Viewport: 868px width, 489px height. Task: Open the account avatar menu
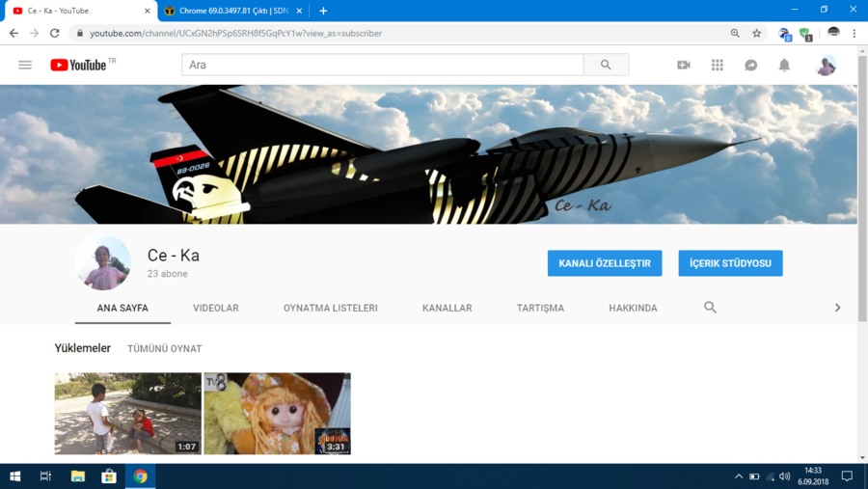tap(826, 65)
